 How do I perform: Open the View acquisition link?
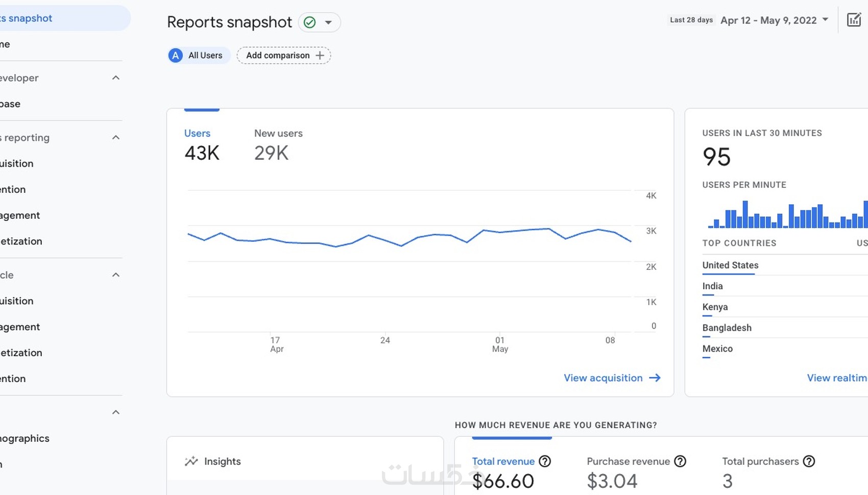point(603,378)
